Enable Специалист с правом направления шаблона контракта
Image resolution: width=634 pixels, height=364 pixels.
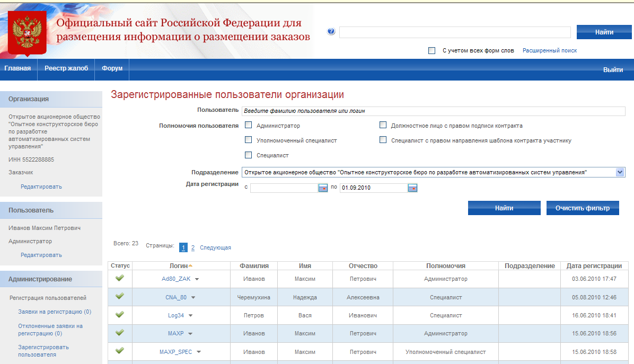click(383, 140)
